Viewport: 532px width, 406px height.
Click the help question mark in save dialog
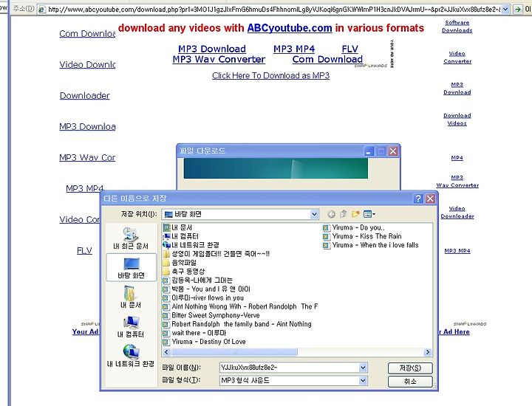[418, 199]
